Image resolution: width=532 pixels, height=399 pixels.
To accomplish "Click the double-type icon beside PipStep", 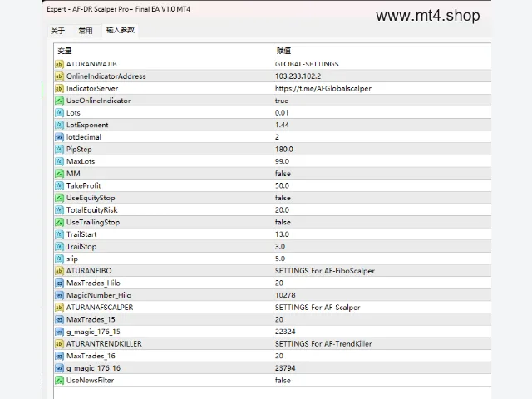I will point(59,150).
